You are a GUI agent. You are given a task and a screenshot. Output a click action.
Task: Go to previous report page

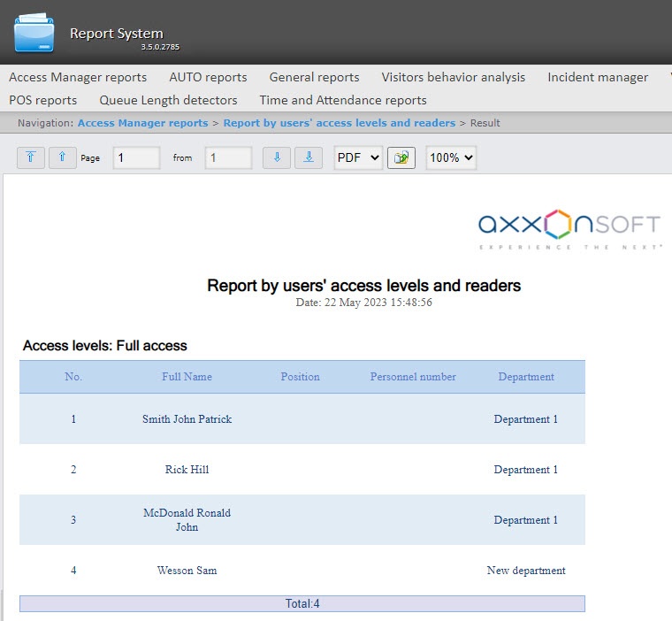[62, 157]
